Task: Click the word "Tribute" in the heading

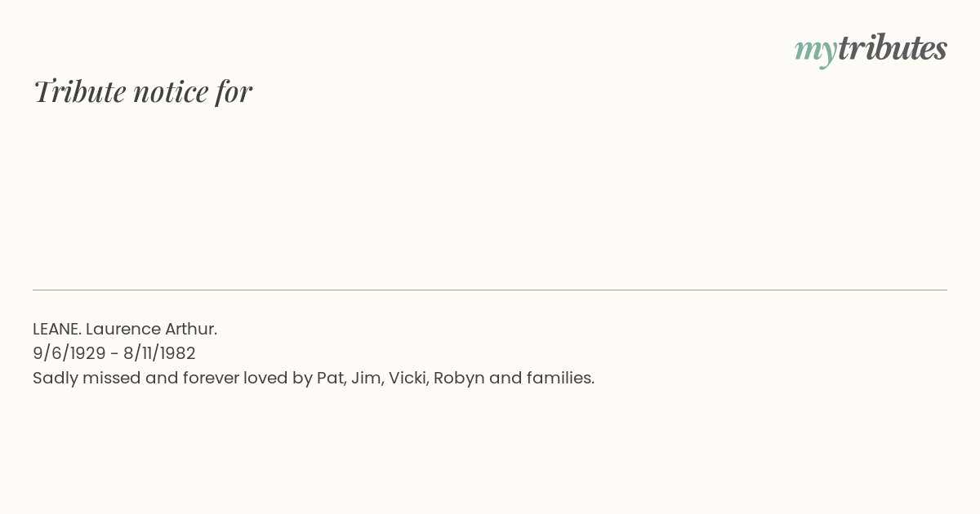Action: pyautogui.click(x=79, y=91)
